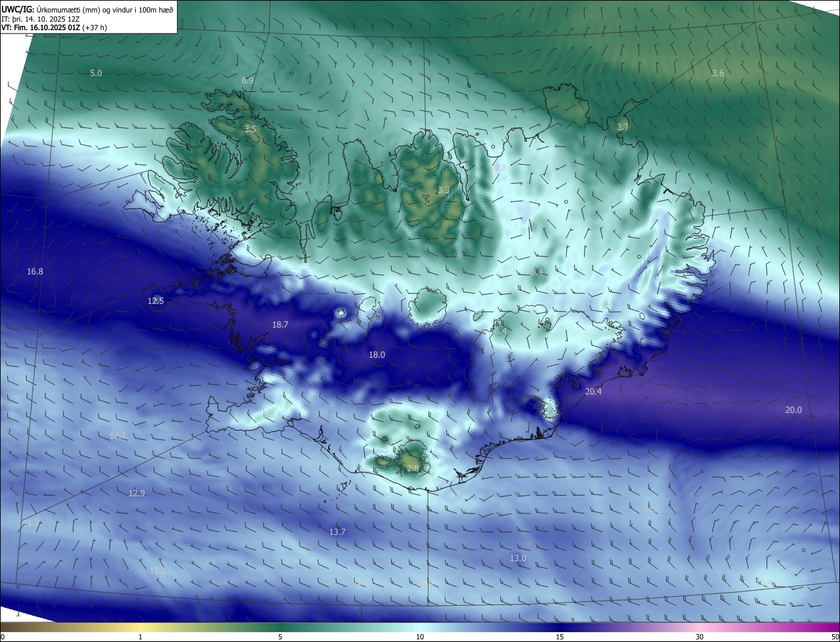The image size is (840, 642).
Task: Click the 18.0 value label
Action: 377,354
